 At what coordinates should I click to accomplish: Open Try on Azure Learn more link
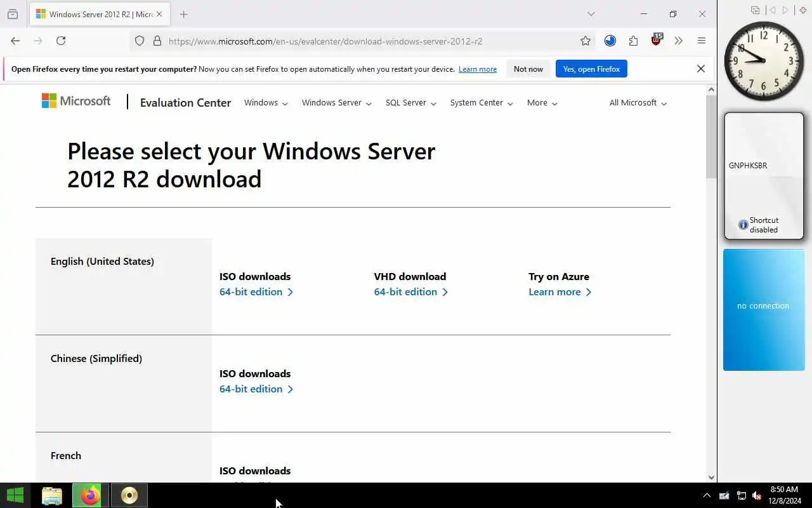click(560, 292)
